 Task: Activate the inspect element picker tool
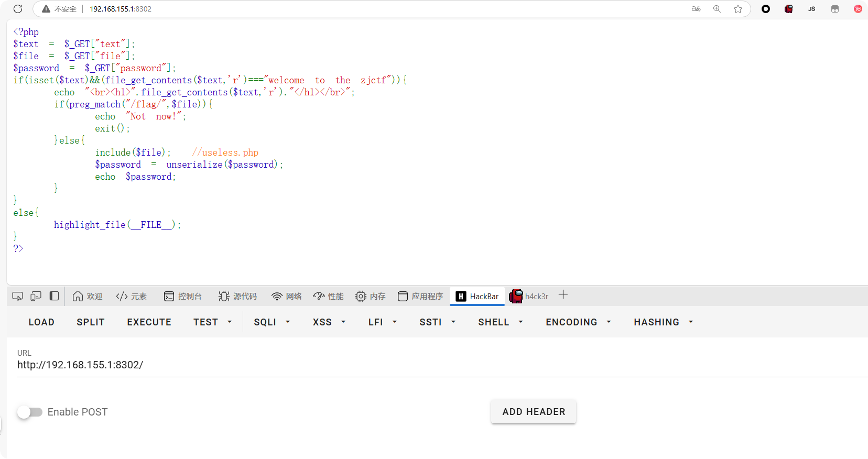pos(18,297)
